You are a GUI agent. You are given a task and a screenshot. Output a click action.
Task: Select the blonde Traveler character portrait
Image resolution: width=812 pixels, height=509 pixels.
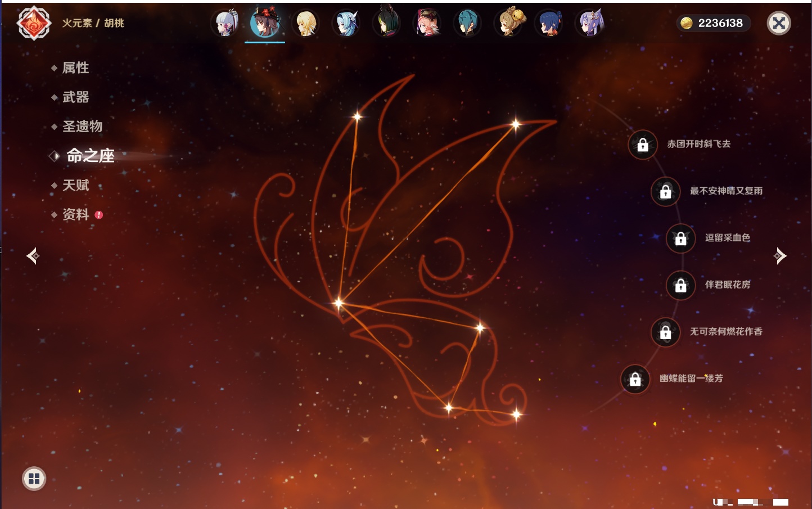306,24
